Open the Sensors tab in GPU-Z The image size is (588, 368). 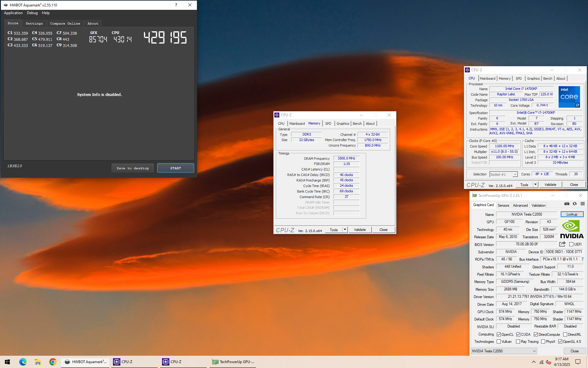[503, 205]
